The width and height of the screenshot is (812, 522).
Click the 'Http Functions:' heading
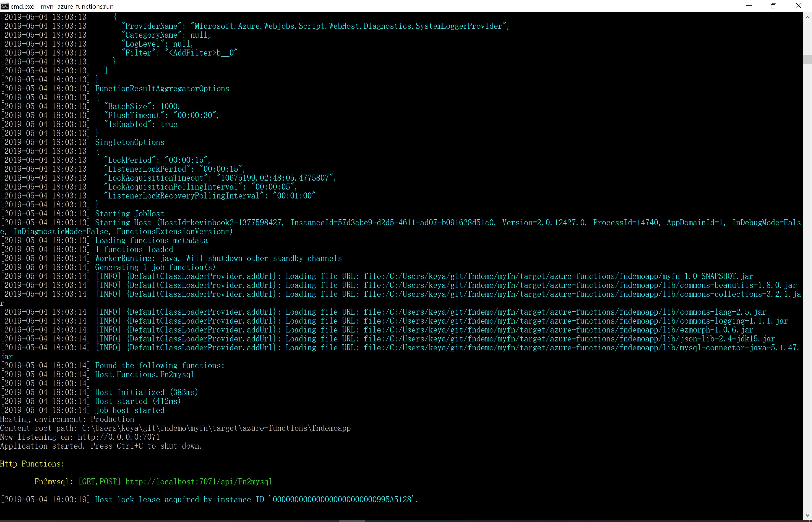point(32,464)
